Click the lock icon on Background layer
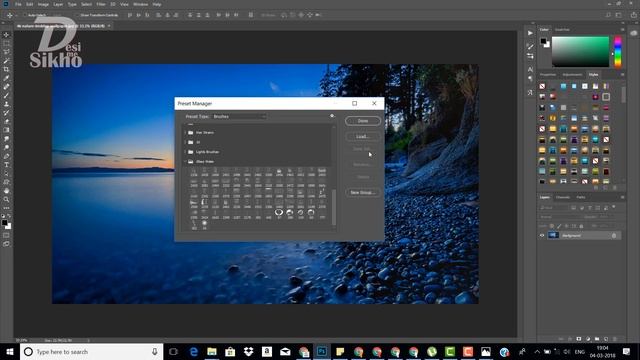The image size is (640, 360). (x=614, y=236)
